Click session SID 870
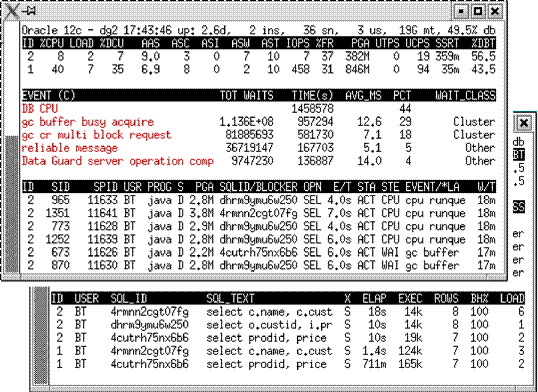The width and height of the screenshot is (538, 392). coord(60,265)
